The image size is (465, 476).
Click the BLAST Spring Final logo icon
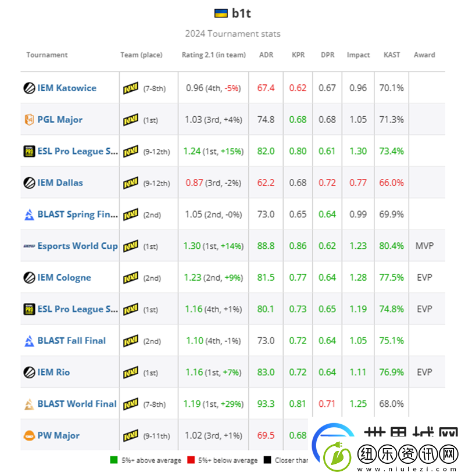click(29, 214)
